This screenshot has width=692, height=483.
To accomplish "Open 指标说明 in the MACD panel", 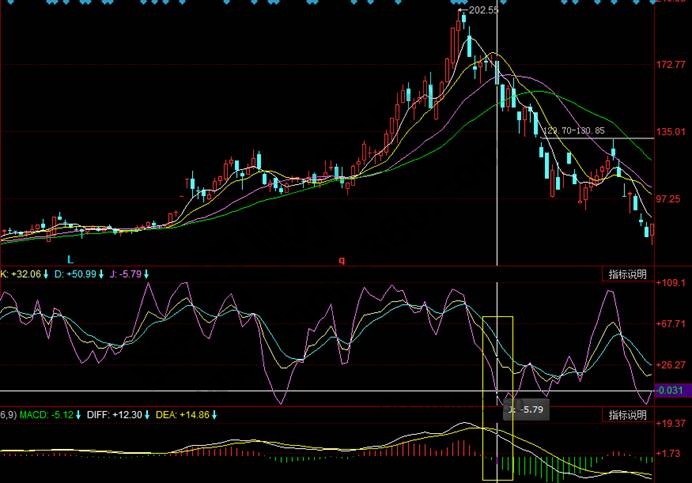I will [627, 414].
